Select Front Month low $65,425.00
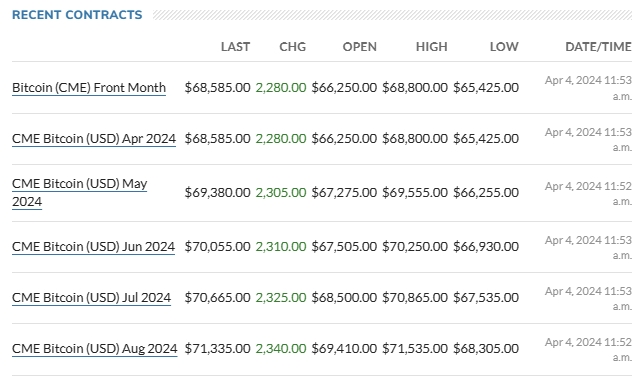641x376 pixels. pos(486,87)
